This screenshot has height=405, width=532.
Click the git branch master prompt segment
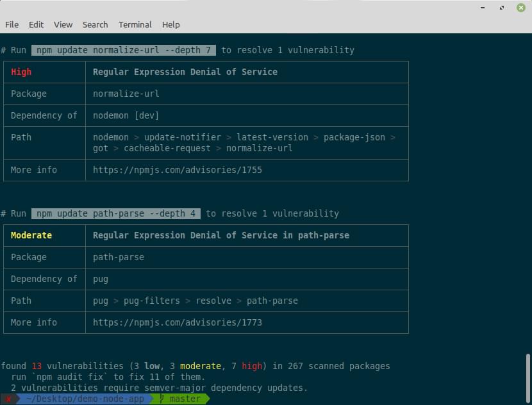179,399
